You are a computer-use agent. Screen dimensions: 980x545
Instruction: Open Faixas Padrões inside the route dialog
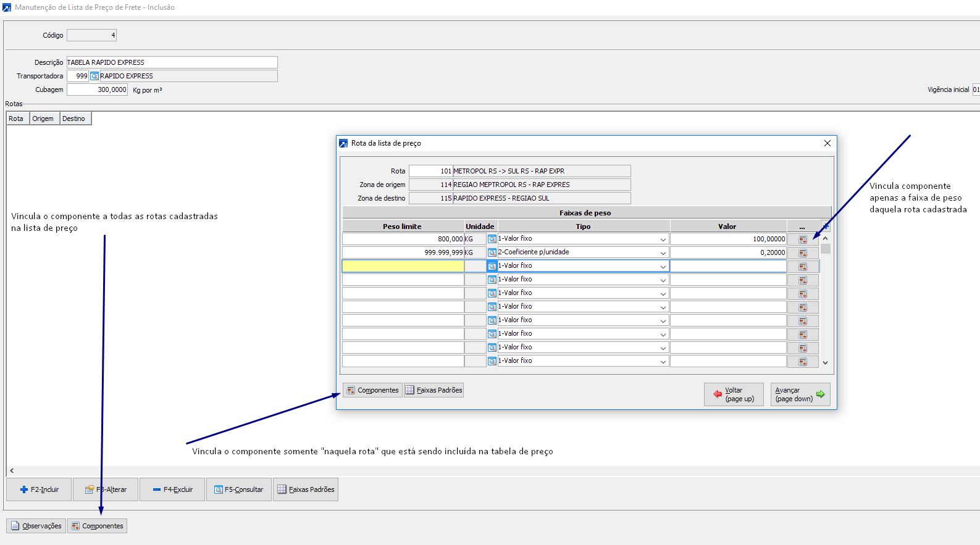pyautogui.click(x=433, y=390)
